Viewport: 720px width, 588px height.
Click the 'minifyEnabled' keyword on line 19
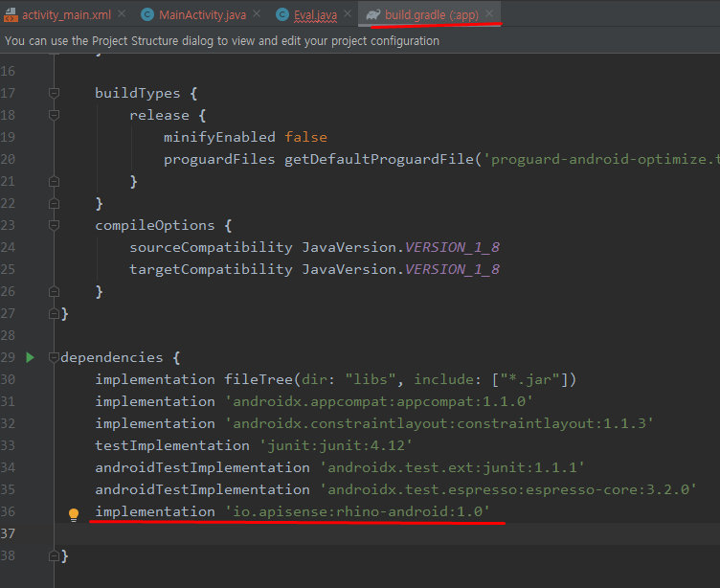point(219,137)
